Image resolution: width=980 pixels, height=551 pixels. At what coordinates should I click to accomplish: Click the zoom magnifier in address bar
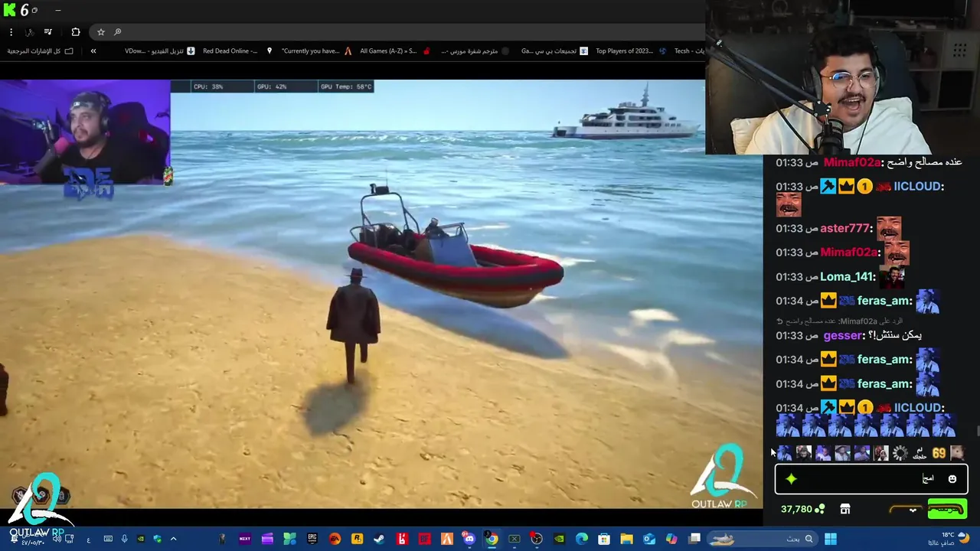point(117,32)
